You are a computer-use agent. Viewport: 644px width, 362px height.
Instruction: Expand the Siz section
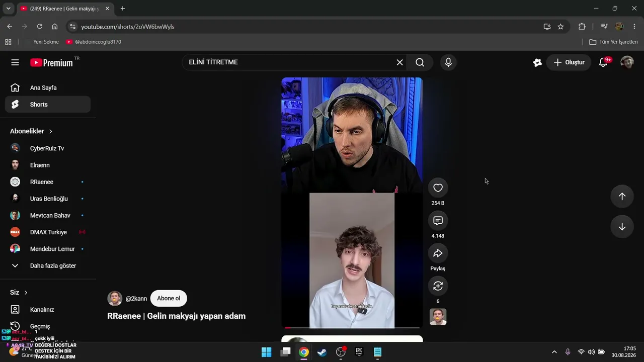(x=19, y=293)
